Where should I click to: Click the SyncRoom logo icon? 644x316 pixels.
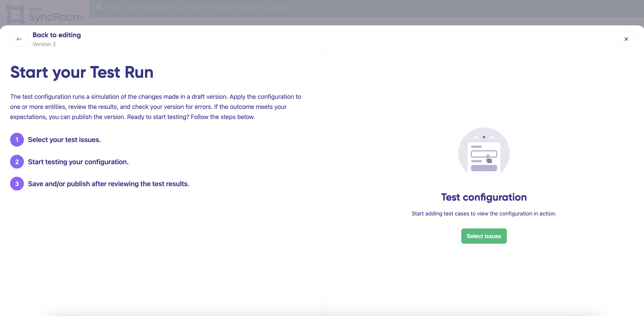pyautogui.click(x=15, y=14)
